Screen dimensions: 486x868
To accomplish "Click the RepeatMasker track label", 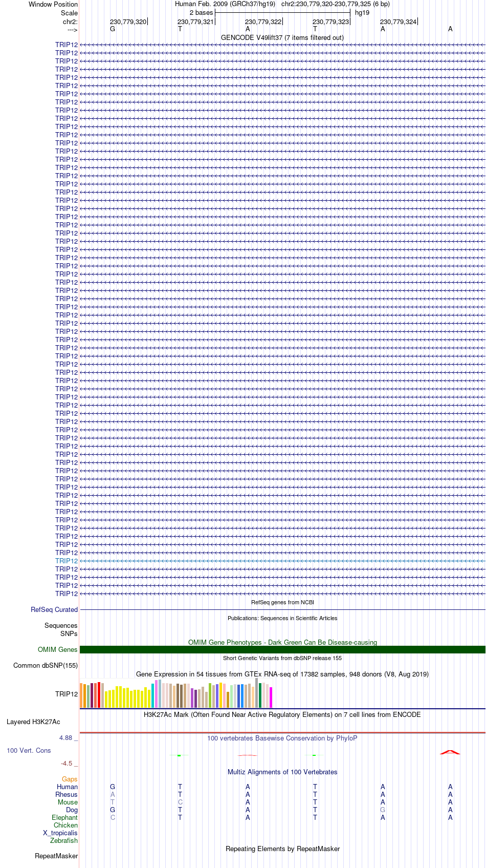I will [x=56, y=856].
